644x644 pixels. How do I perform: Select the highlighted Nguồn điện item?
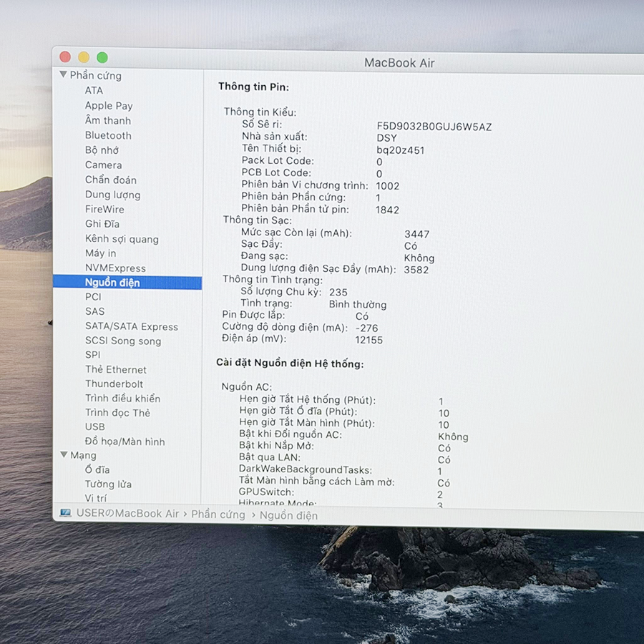[112, 283]
